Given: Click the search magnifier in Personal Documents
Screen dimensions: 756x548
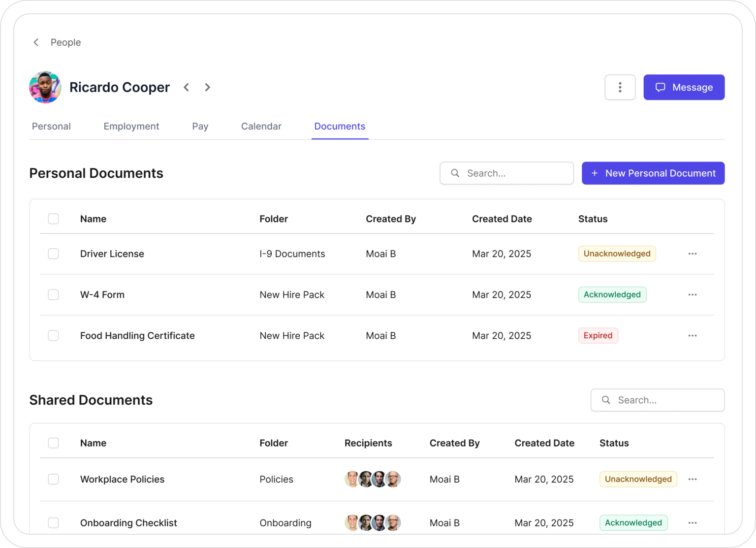Looking at the screenshot, I should 454,173.
